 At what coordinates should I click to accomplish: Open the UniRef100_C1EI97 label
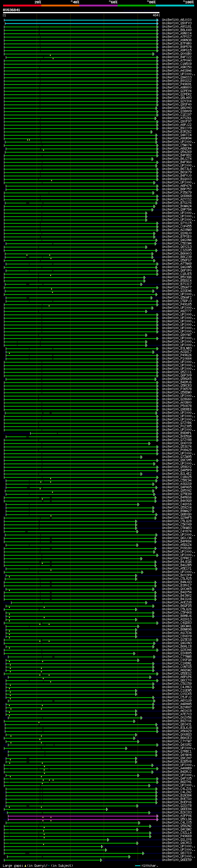pyautogui.click(x=177, y=115)
